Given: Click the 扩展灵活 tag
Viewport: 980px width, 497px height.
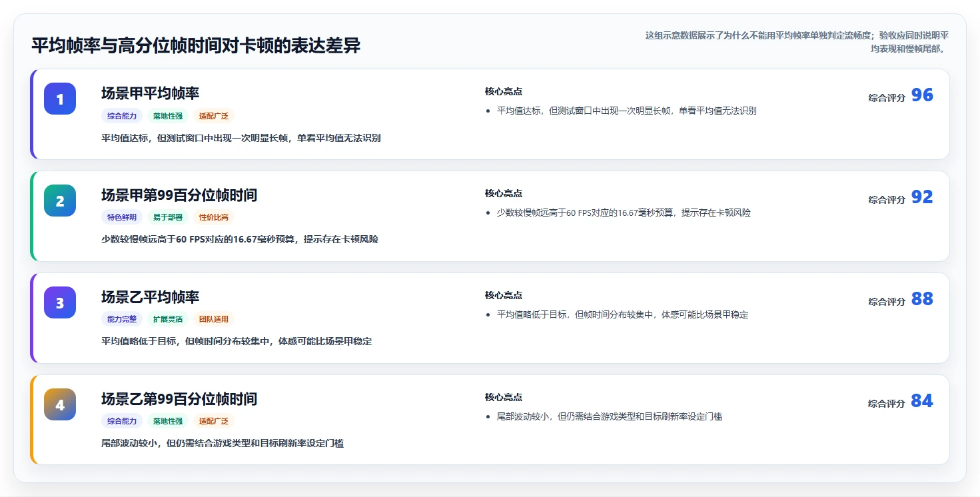Looking at the screenshot, I should pos(168,319).
